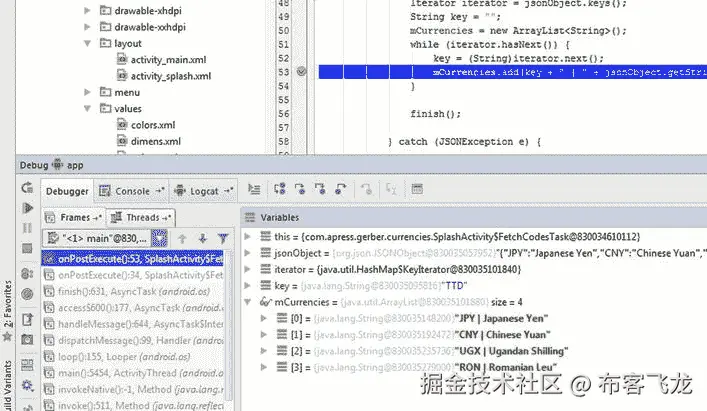This screenshot has width=707, height=411.
Task: Open the thread selector dropdown arrow
Action: click(x=160, y=238)
